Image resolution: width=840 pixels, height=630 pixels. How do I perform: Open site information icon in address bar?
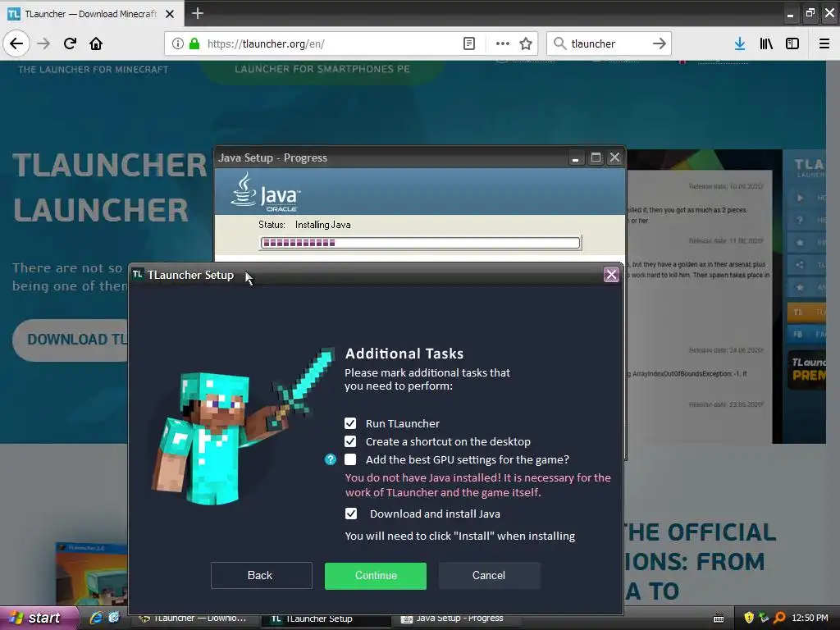coord(178,43)
